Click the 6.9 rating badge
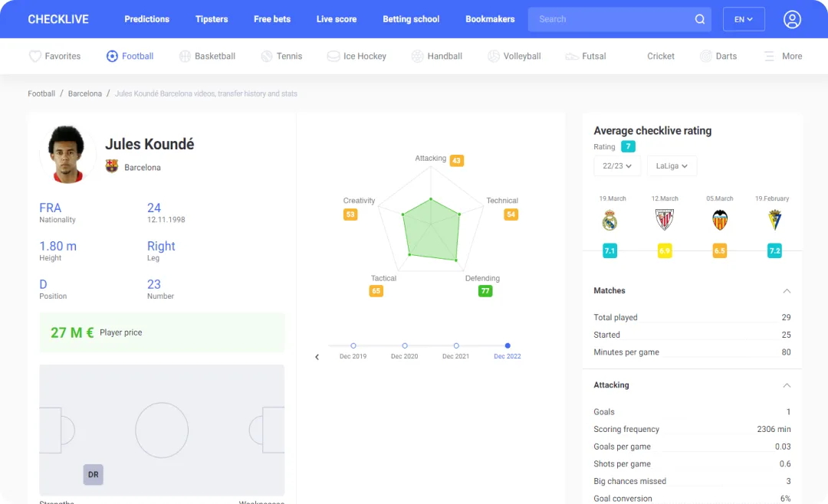 click(x=664, y=250)
